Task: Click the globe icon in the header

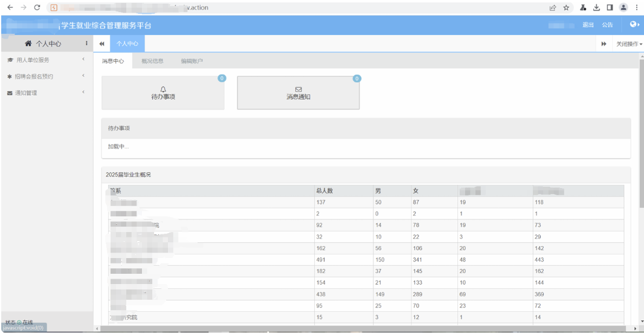Action: pos(634,25)
